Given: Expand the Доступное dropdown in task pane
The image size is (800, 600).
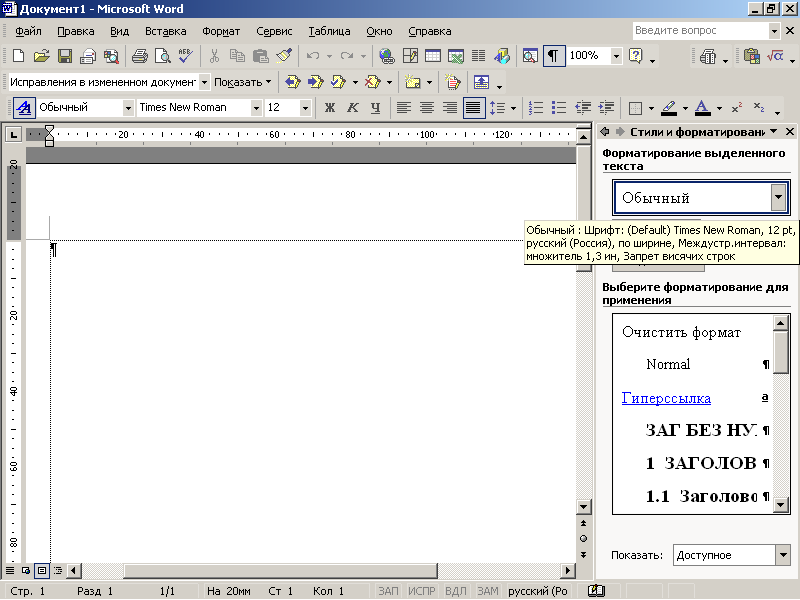Looking at the screenshot, I should (x=783, y=555).
